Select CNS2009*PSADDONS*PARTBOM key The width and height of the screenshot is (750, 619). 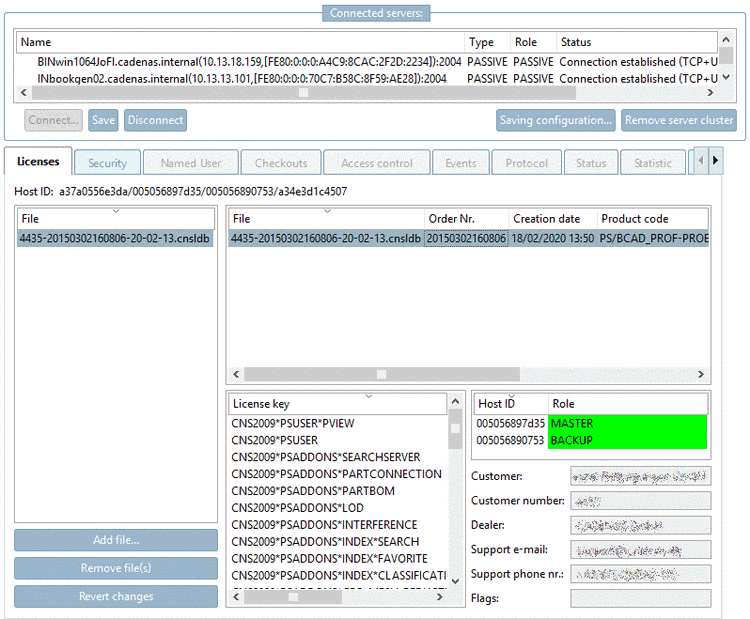click(x=313, y=491)
